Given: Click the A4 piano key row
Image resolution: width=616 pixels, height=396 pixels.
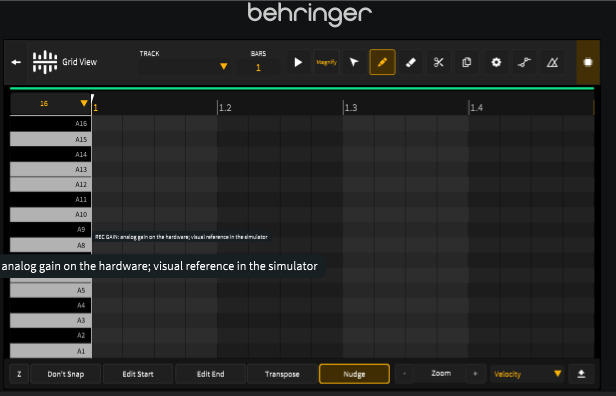Looking at the screenshot, I should 50,305.
